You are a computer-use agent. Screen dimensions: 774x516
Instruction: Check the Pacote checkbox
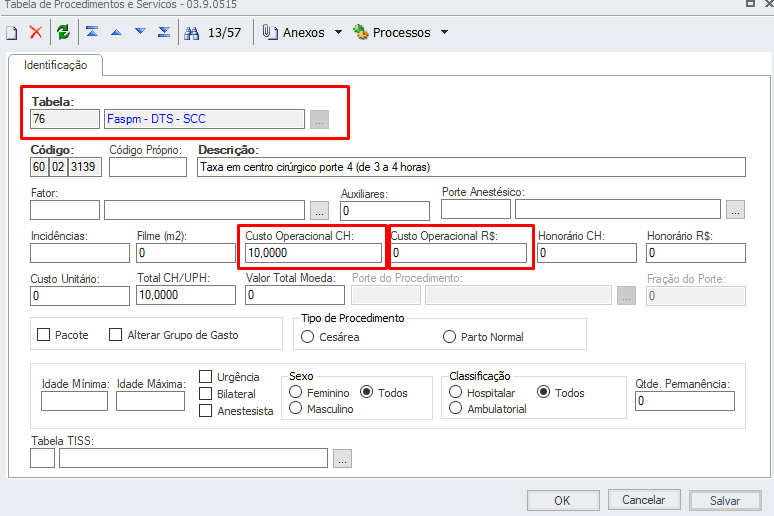43,335
